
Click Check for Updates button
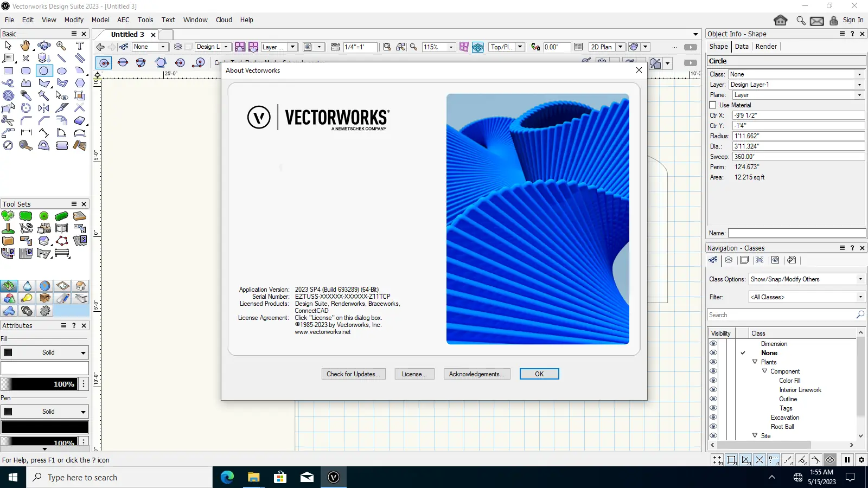point(354,374)
